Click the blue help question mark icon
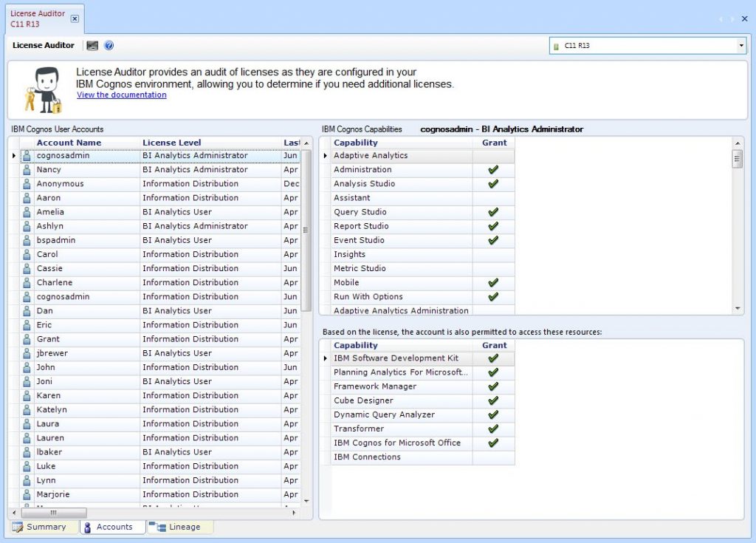756x543 pixels. (x=109, y=45)
